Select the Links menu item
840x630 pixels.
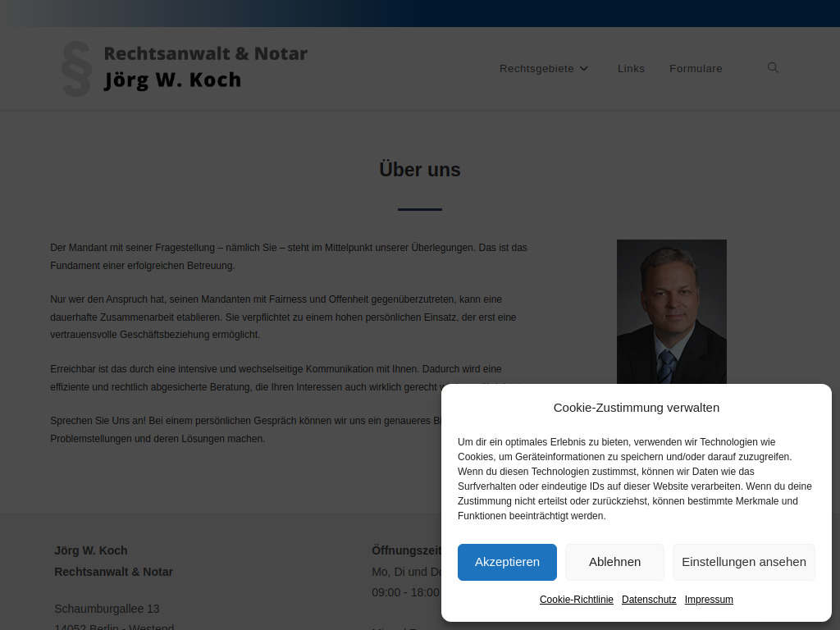coord(631,69)
